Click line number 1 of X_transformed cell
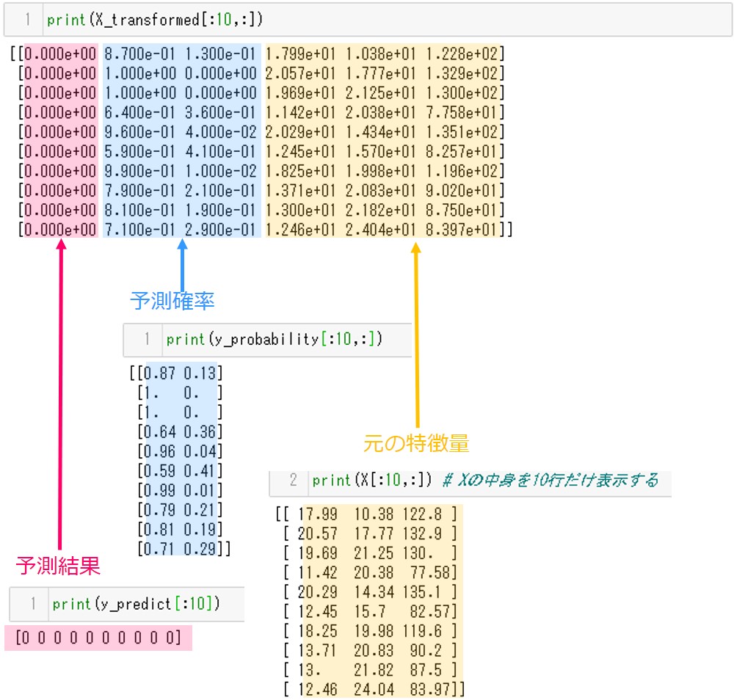The height and width of the screenshot is (700, 734). point(29,21)
